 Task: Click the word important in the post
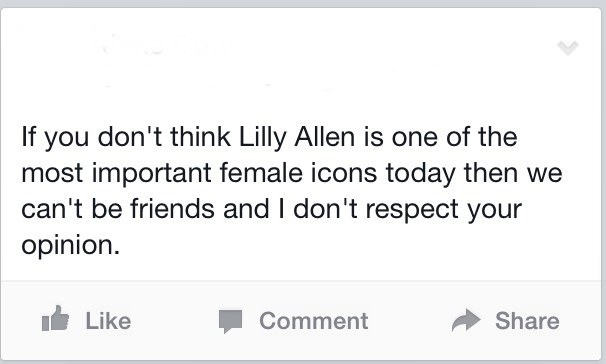point(152,174)
